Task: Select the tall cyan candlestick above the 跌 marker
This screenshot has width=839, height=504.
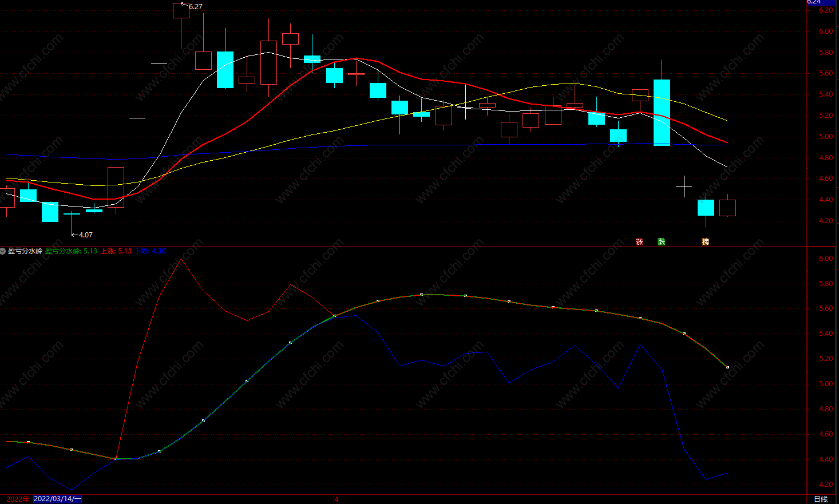Action: pos(662,112)
